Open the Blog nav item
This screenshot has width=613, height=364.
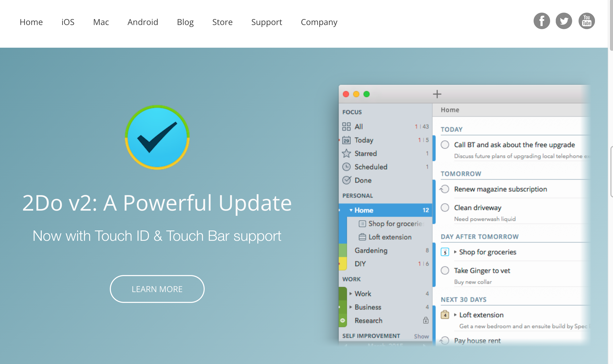pyautogui.click(x=185, y=22)
